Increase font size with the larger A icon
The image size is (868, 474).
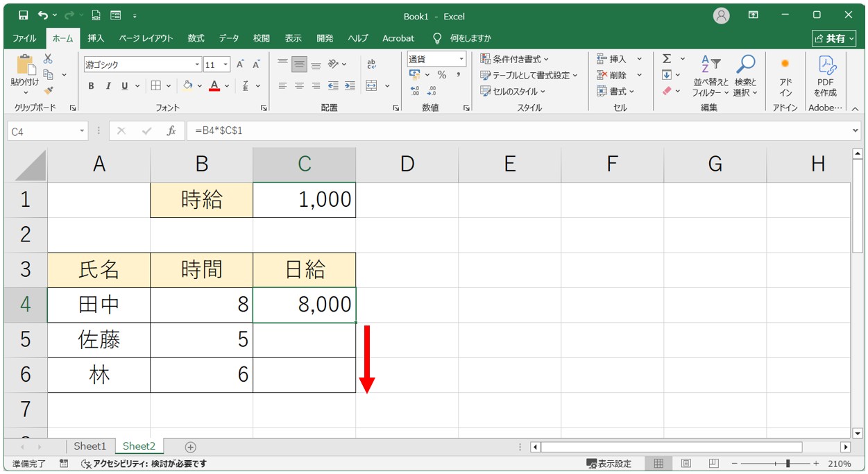(x=240, y=65)
